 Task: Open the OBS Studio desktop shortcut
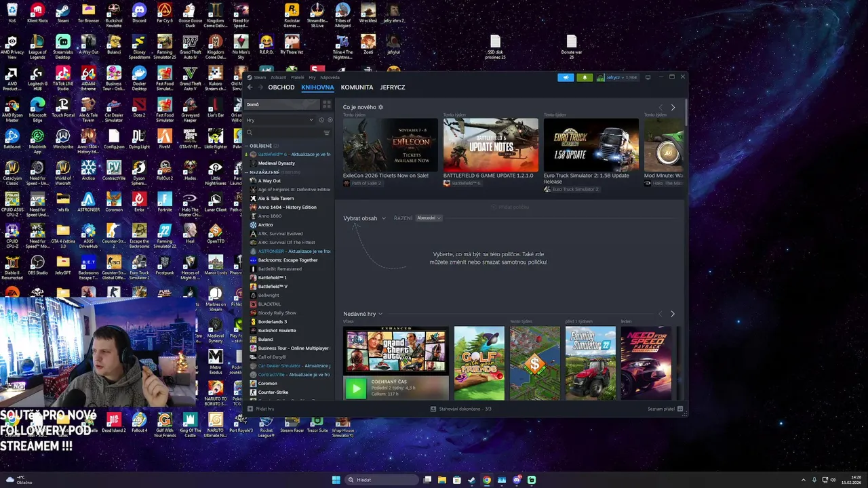pos(37,264)
